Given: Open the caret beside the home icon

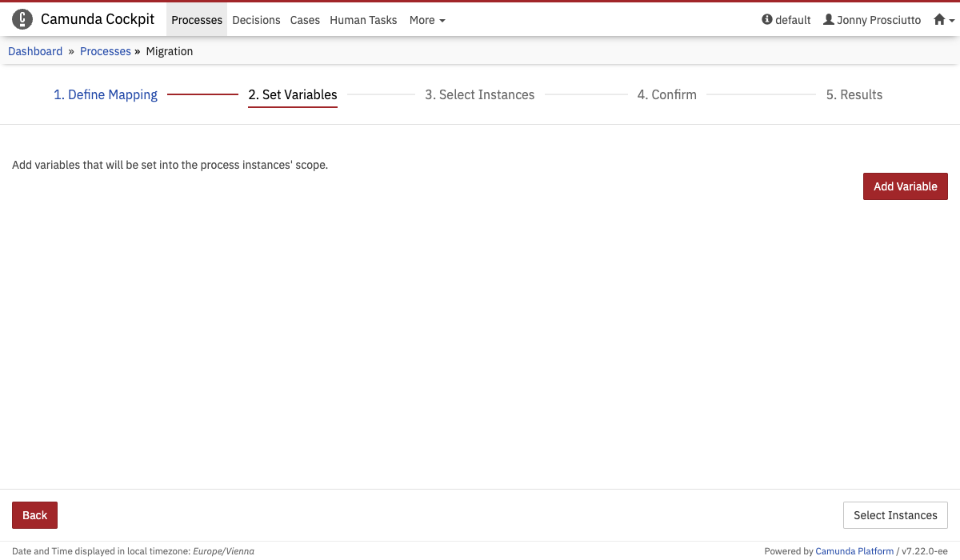Looking at the screenshot, I should click(950, 21).
